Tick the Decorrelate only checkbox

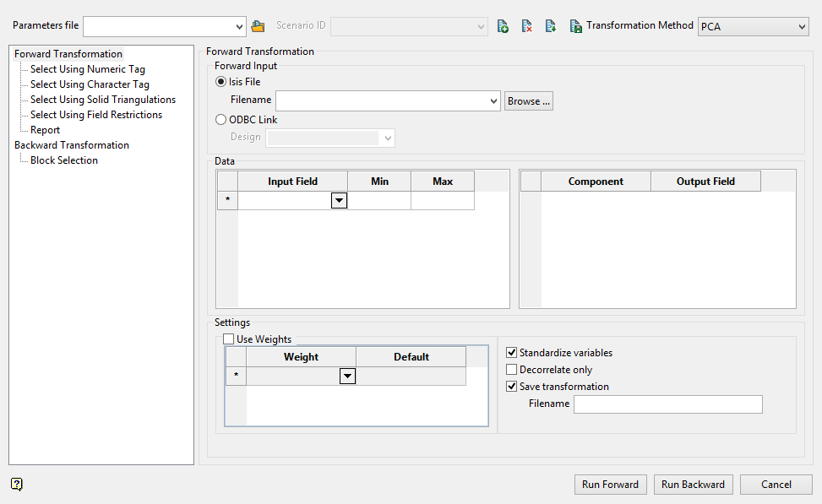[x=511, y=370]
